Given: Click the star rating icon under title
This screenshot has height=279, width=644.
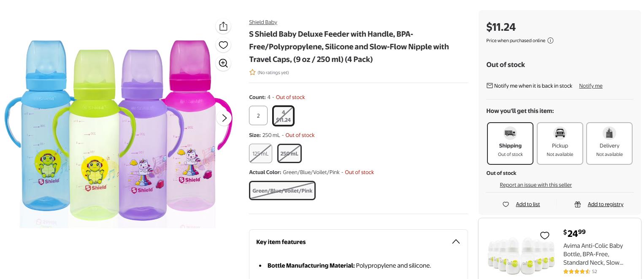Looking at the screenshot, I should click(252, 72).
